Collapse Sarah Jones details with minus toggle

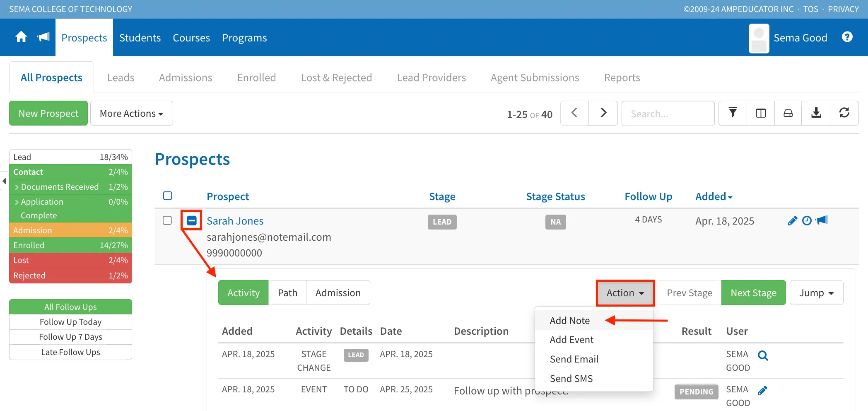tap(192, 220)
